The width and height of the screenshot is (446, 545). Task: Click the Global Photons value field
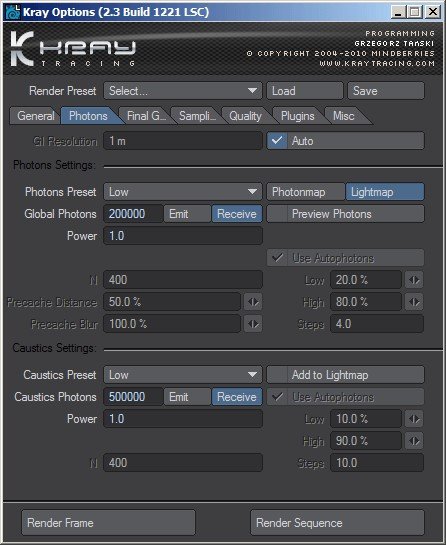[133, 214]
